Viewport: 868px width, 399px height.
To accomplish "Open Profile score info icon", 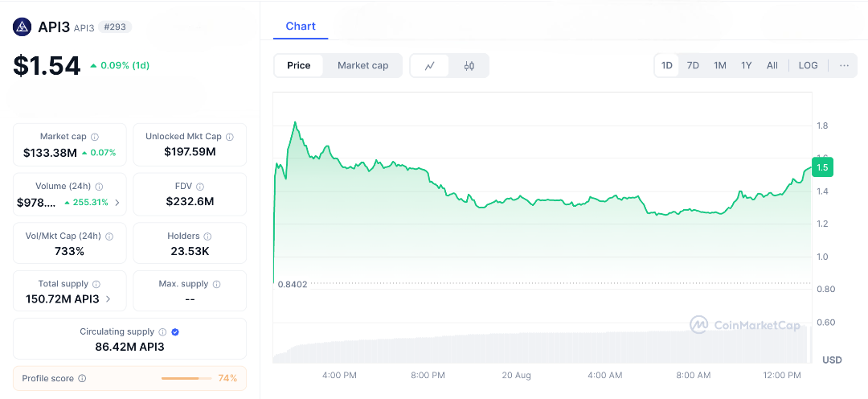I will pyautogui.click(x=82, y=379).
